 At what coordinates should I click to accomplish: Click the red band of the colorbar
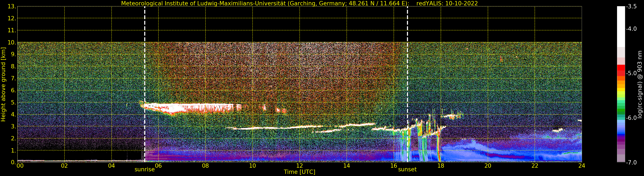click(621, 70)
